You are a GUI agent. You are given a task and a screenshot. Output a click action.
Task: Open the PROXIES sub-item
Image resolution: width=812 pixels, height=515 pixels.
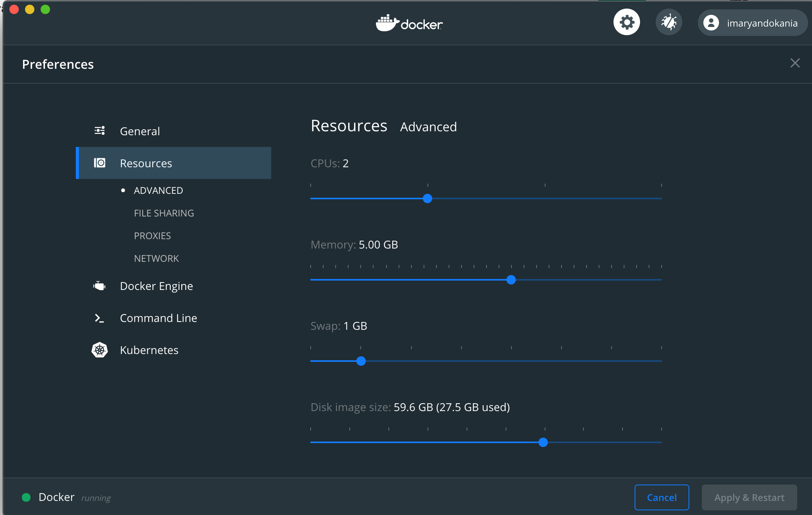coord(152,236)
